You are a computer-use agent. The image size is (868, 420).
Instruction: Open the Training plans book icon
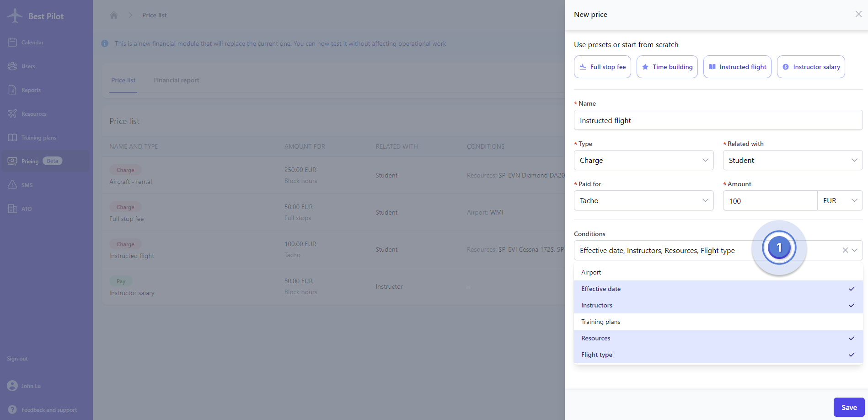pyautogui.click(x=12, y=137)
